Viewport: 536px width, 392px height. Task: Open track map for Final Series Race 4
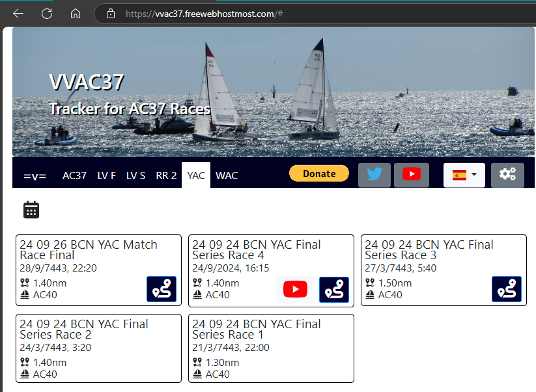coord(334,290)
